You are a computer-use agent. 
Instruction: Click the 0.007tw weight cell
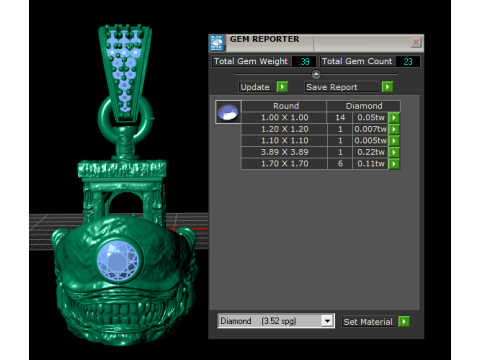tap(371, 129)
